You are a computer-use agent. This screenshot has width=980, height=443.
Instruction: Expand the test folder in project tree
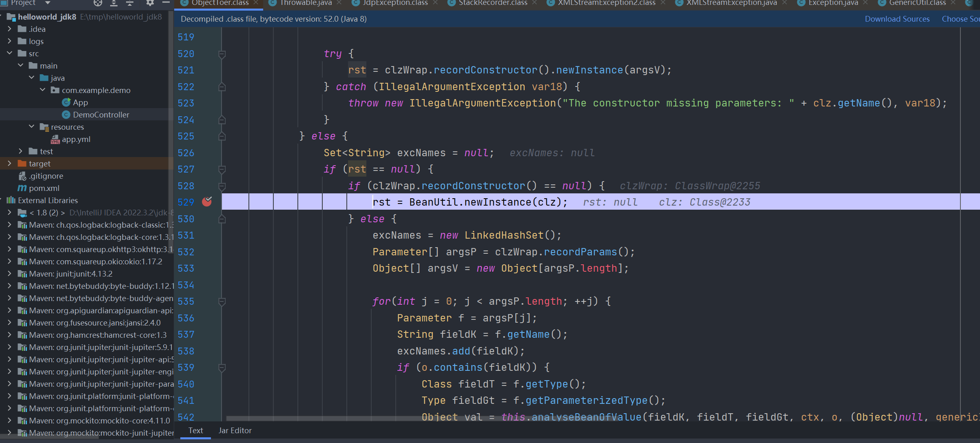(21, 151)
